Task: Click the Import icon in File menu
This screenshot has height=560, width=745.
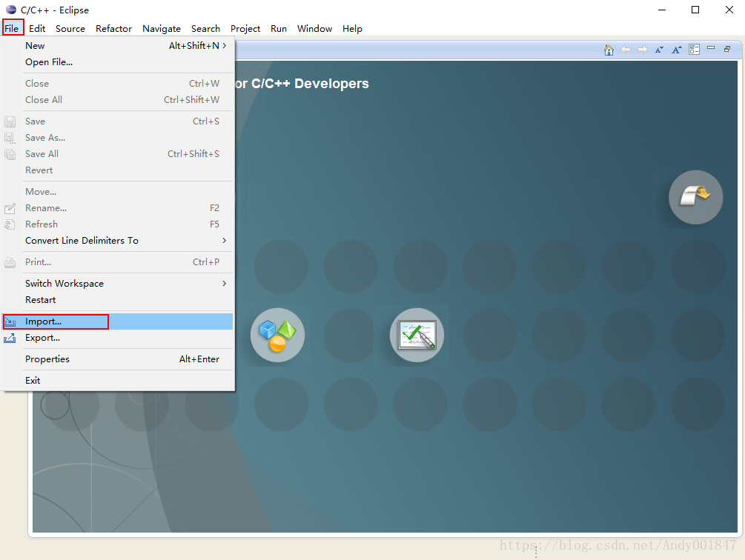Action: click(10, 321)
